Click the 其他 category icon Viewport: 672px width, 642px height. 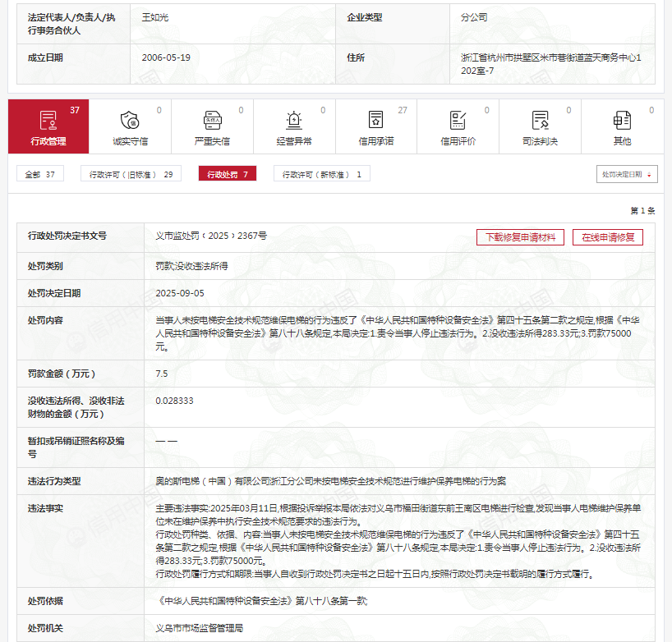pyautogui.click(x=622, y=121)
